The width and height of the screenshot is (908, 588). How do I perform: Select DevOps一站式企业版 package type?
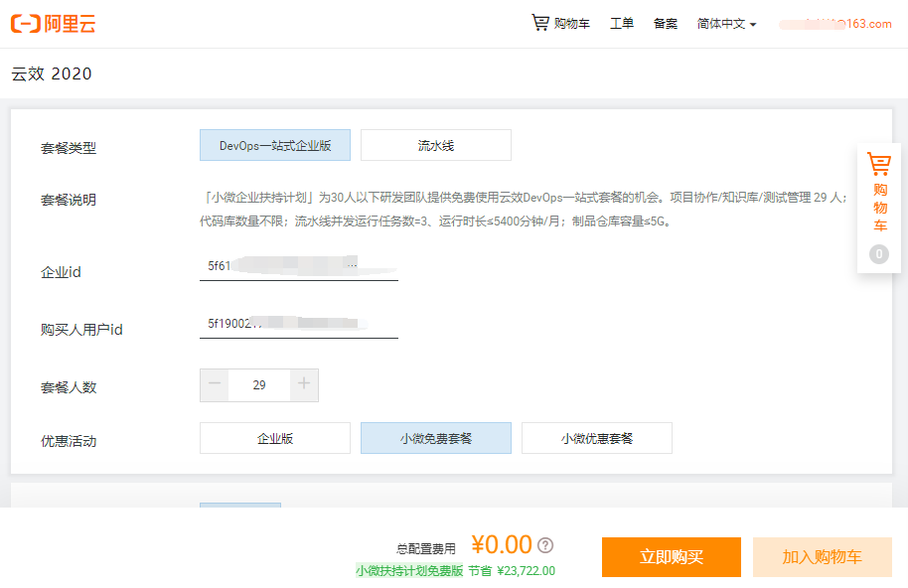click(275, 145)
